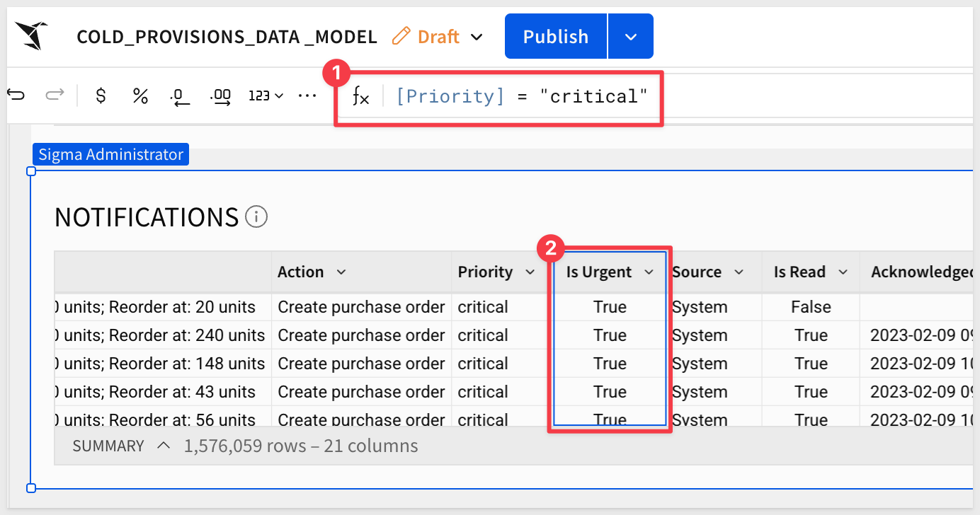Open the NOTIFICATIONS info icon
The width and height of the screenshot is (980, 515).
coord(256,217)
